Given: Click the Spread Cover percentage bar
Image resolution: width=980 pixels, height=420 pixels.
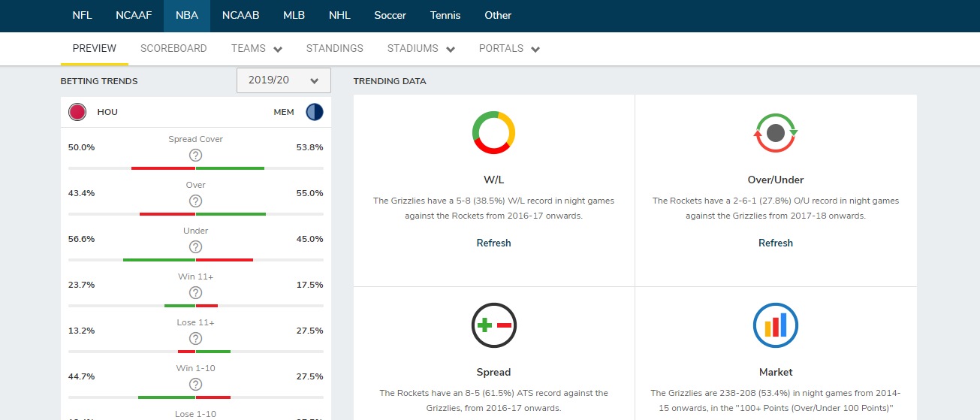Looking at the screenshot, I should click(x=196, y=168).
